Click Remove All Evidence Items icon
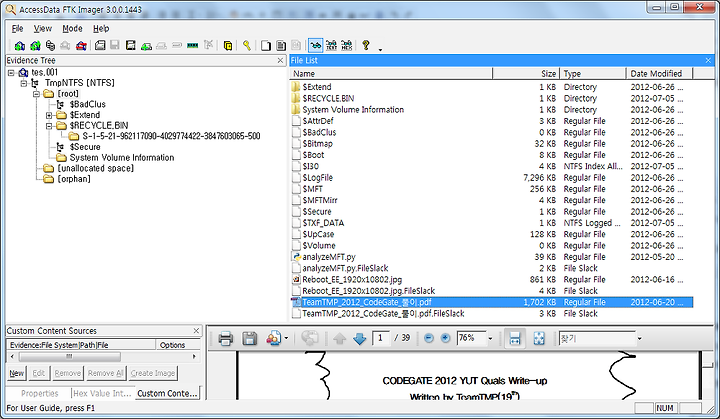Screen dimensions: 720x419 81,45
